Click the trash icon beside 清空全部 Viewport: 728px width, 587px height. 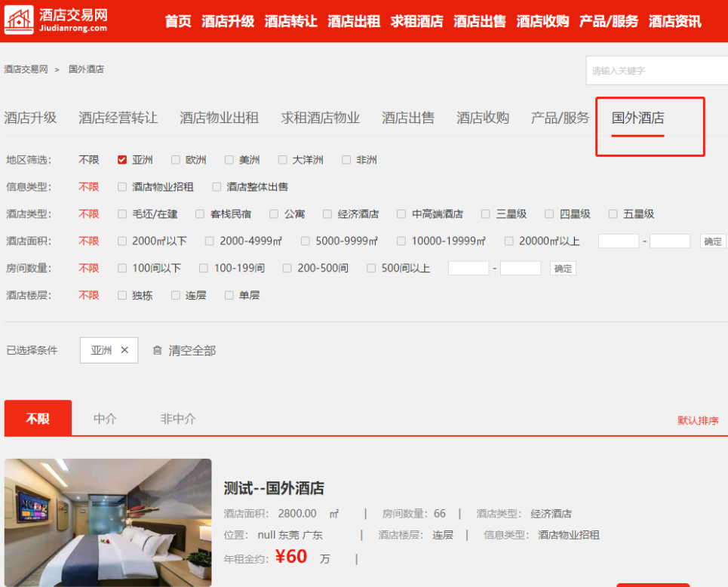tap(158, 350)
